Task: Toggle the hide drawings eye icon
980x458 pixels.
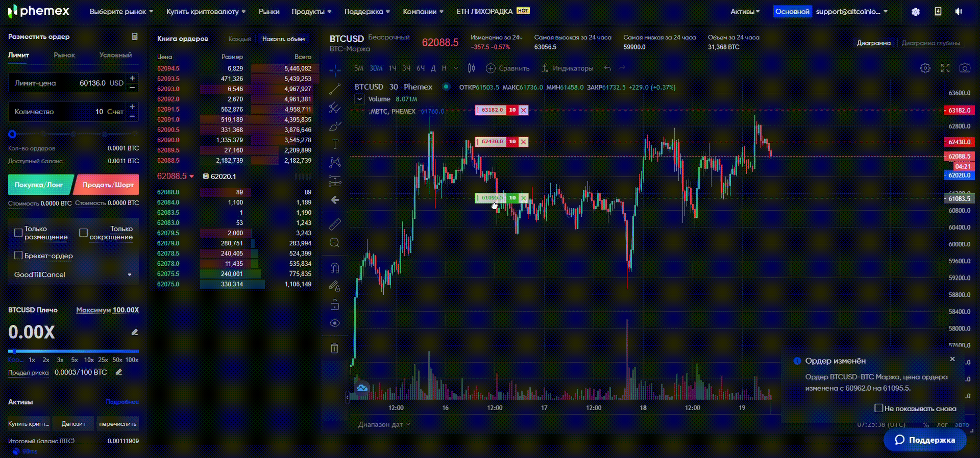Action: pyautogui.click(x=335, y=323)
